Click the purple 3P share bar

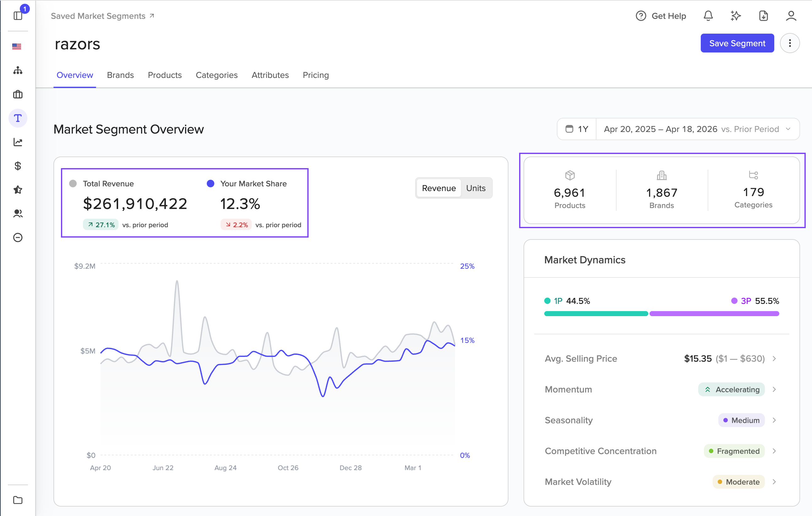(714, 314)
